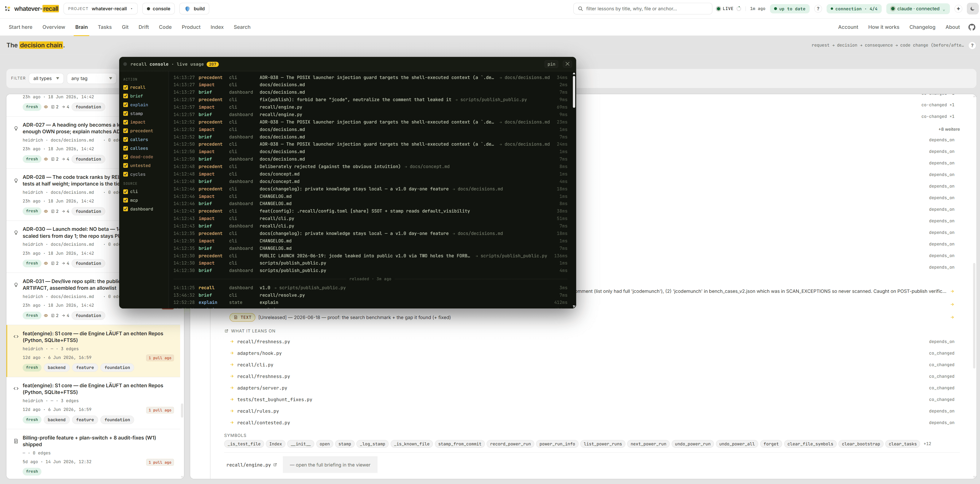
Task: Click code brackets icon on highlighted feat(engine) card
Action: [x=16, y=337]
